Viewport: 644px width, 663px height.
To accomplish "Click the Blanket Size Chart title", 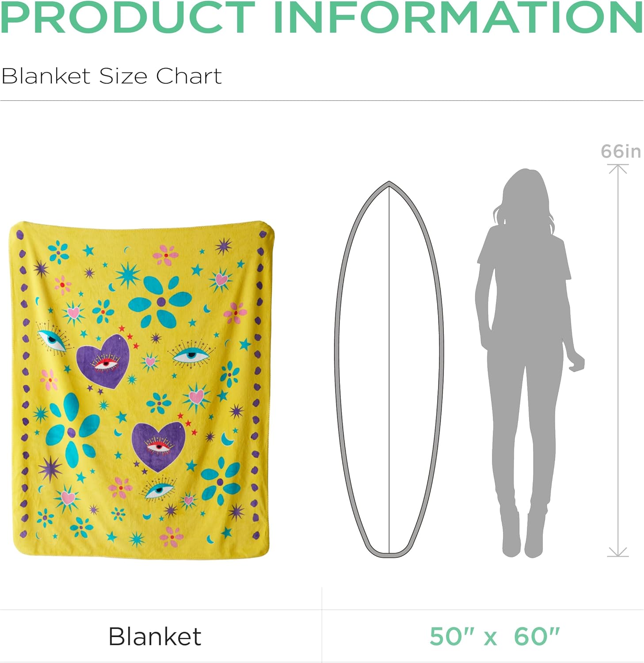I will click(111, 76).
